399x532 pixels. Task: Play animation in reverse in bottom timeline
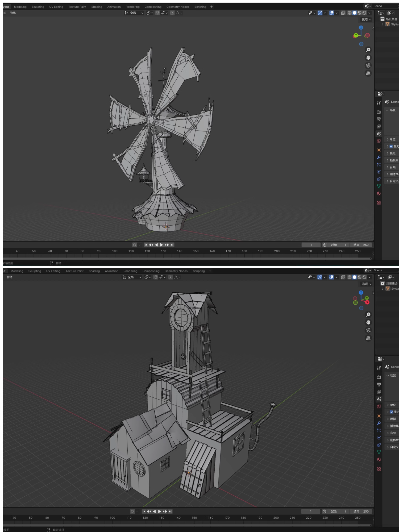[154, 512]
